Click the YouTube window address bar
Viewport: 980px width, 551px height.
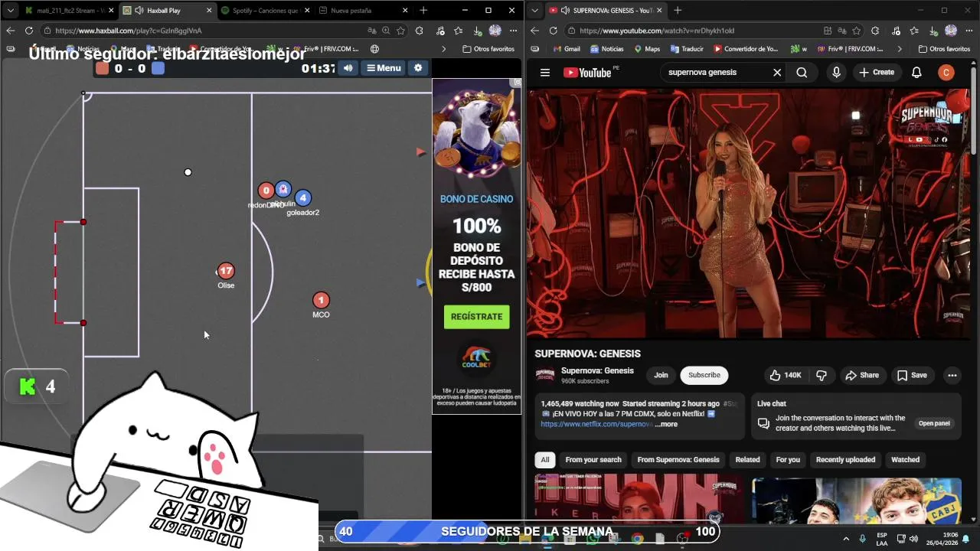(x=656, y=31)
